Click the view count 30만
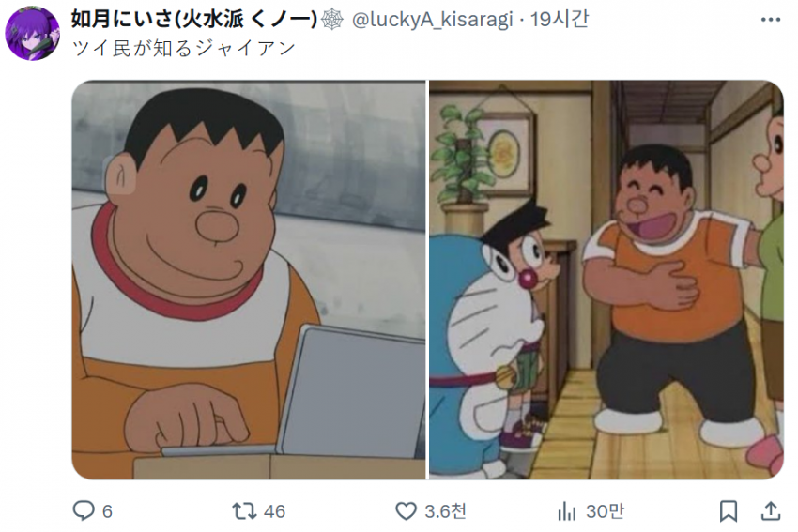Viewport: 798px width, 532px height. [x=605, y=511]
